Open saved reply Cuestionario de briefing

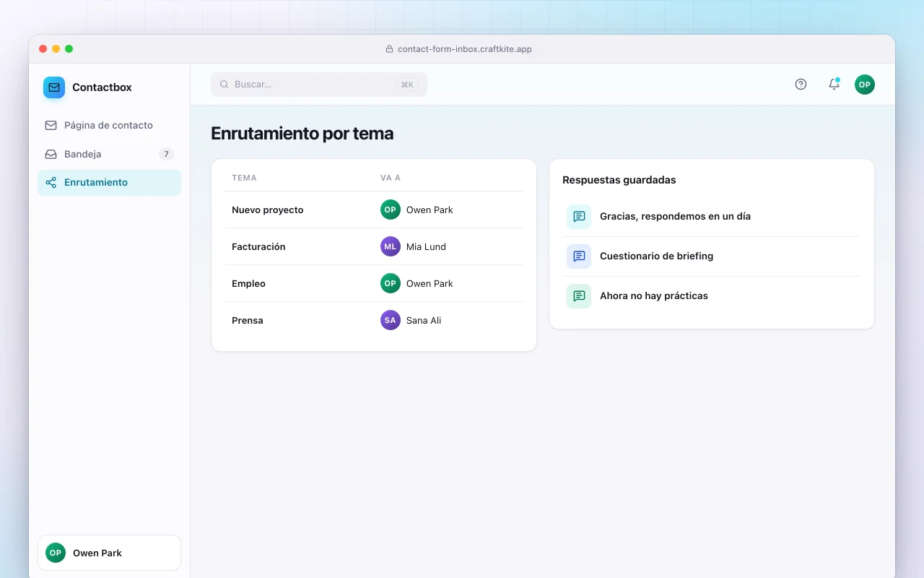tap(712, 256)
